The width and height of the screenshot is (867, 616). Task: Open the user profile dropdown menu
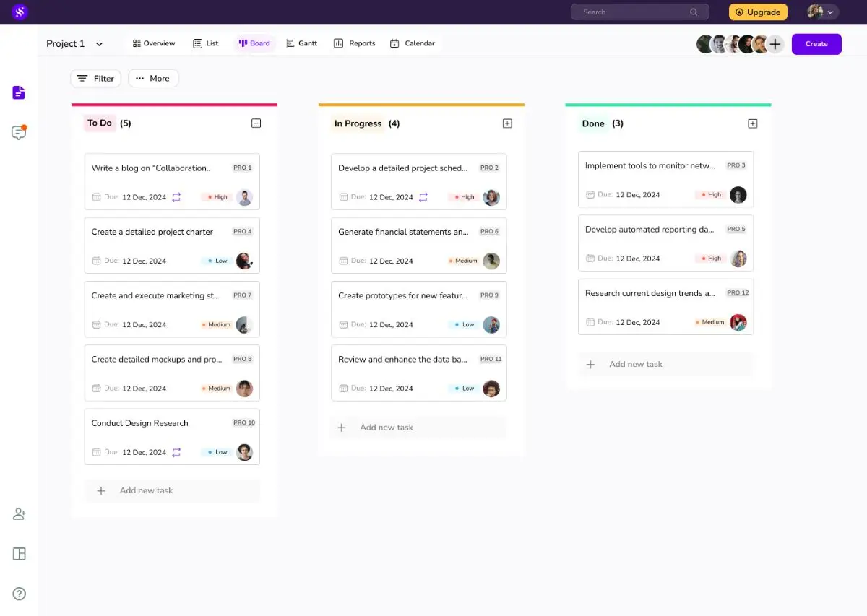[x=822, y=12]
